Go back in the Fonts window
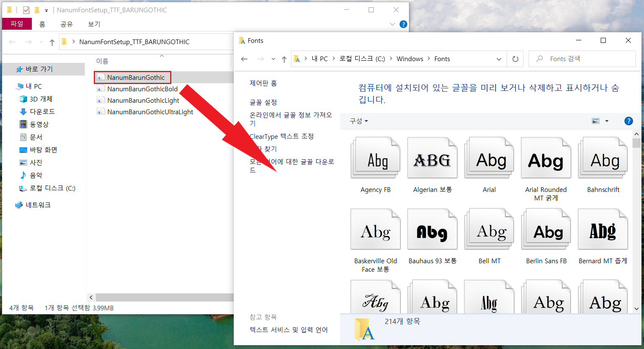 click(244, 59)
